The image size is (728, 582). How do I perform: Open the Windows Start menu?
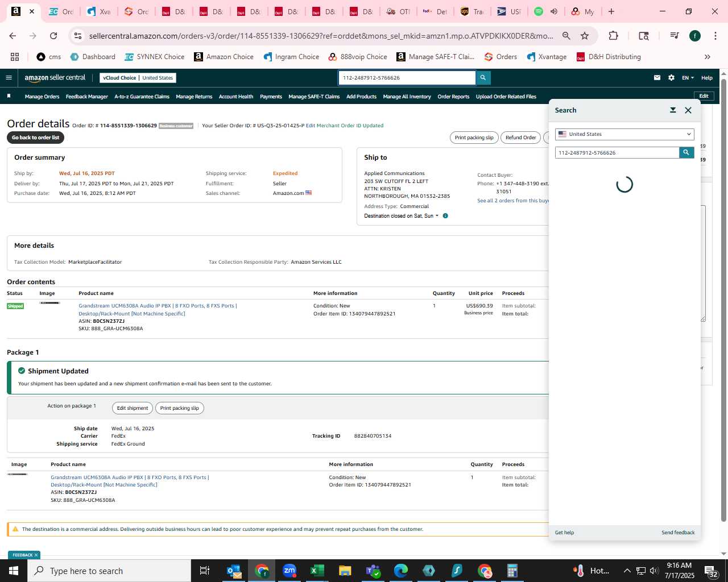point(14,571)
